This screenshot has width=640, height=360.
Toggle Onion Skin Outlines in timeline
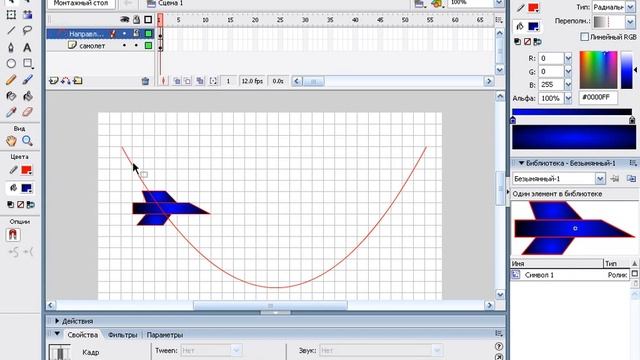point(187,81)
